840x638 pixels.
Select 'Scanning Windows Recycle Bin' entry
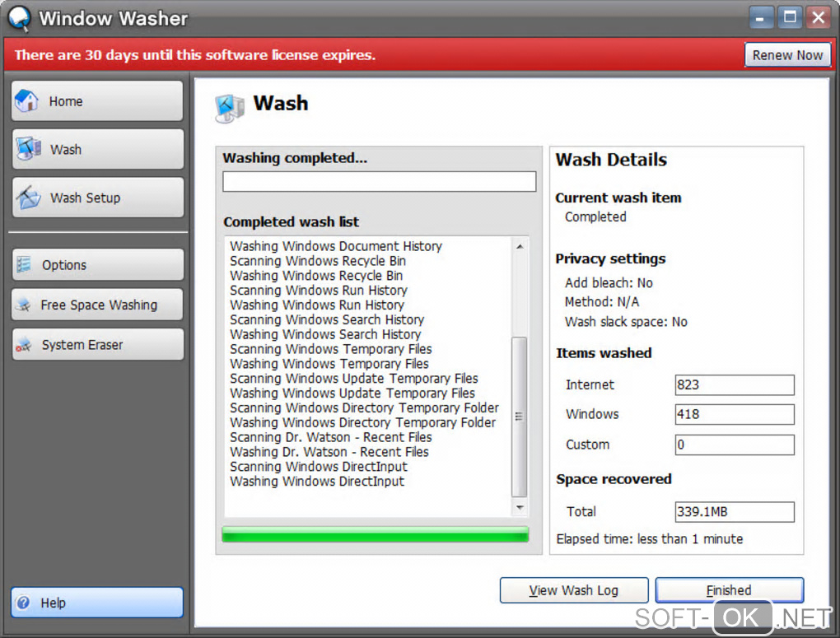point(318,261)
